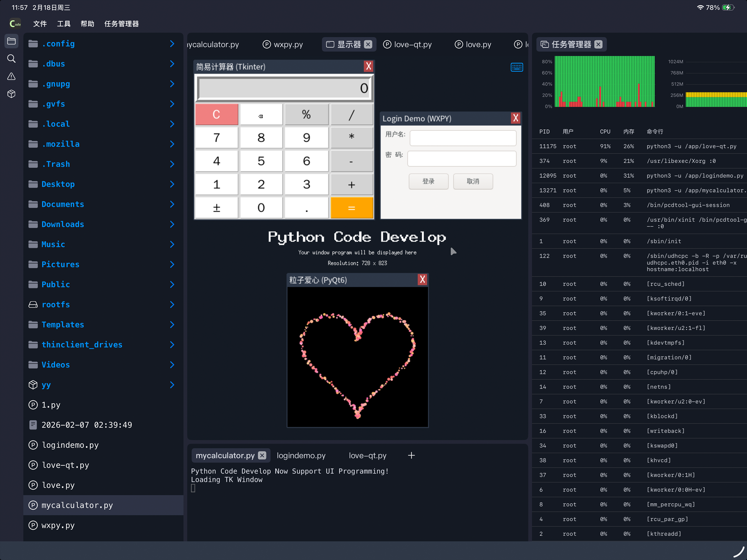Click the Wi-Fi icon in status bar
Screen dimensions: 747x560
(701, 7)
